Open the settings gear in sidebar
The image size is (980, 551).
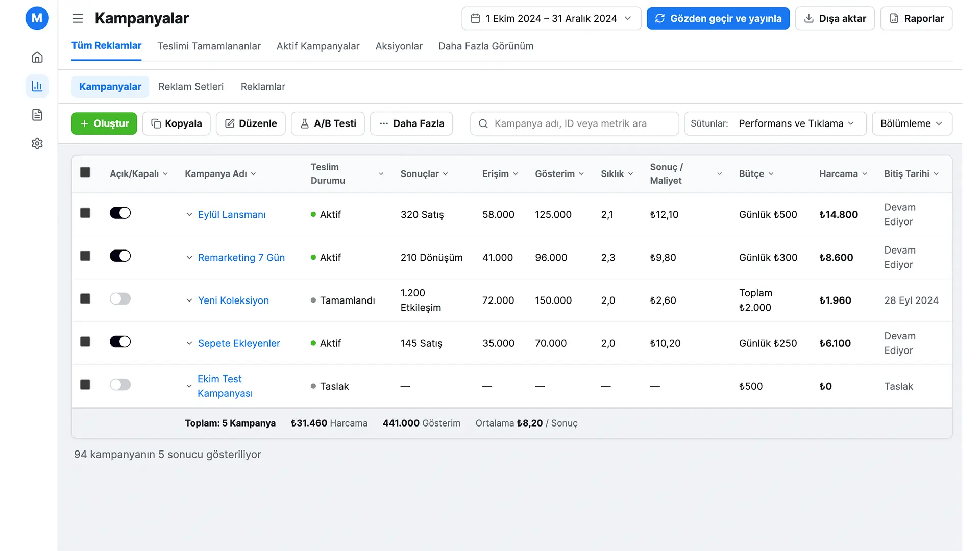click(37, 144)
